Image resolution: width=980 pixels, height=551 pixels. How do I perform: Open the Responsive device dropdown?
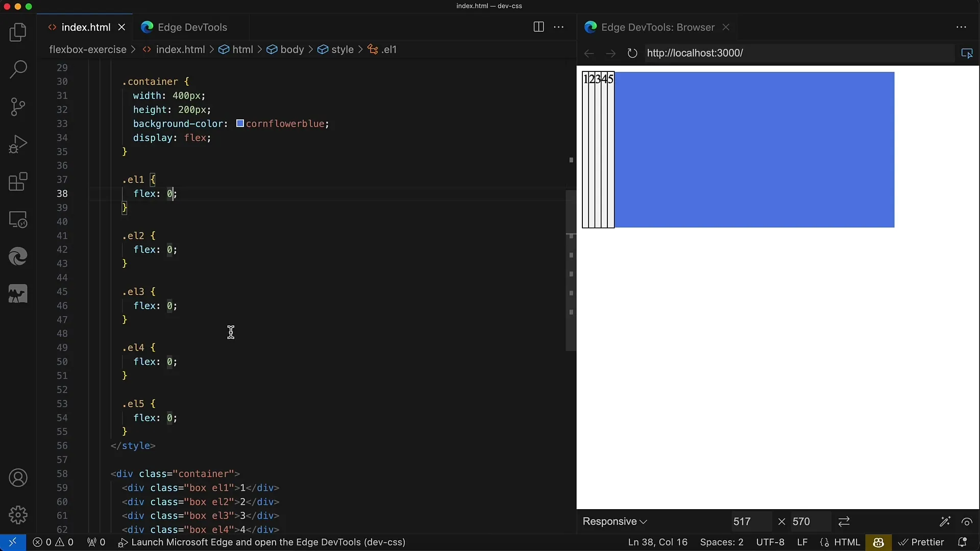point(615,521)
